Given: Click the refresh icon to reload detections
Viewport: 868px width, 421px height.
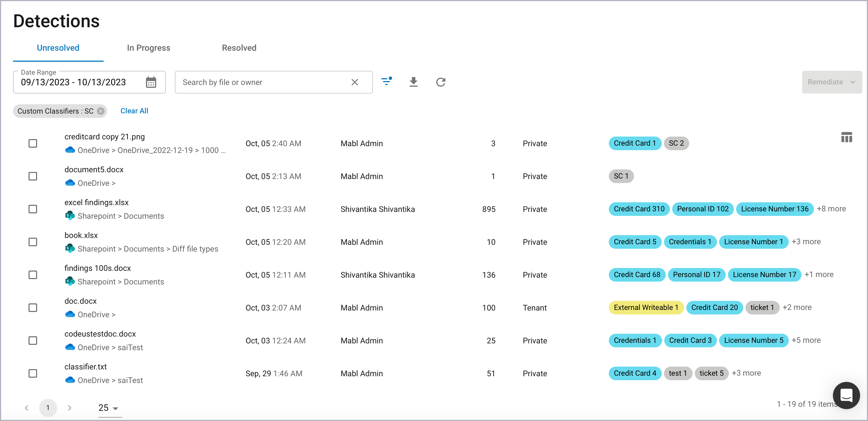Looking at the screenshot, I should pyautogui.click(x=441, y=82).
